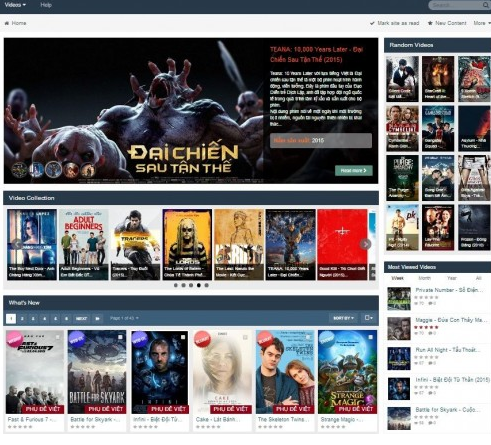Open the Help menu item
The width and height of the screenshot is (491, 445).
(x=46, y=5)
